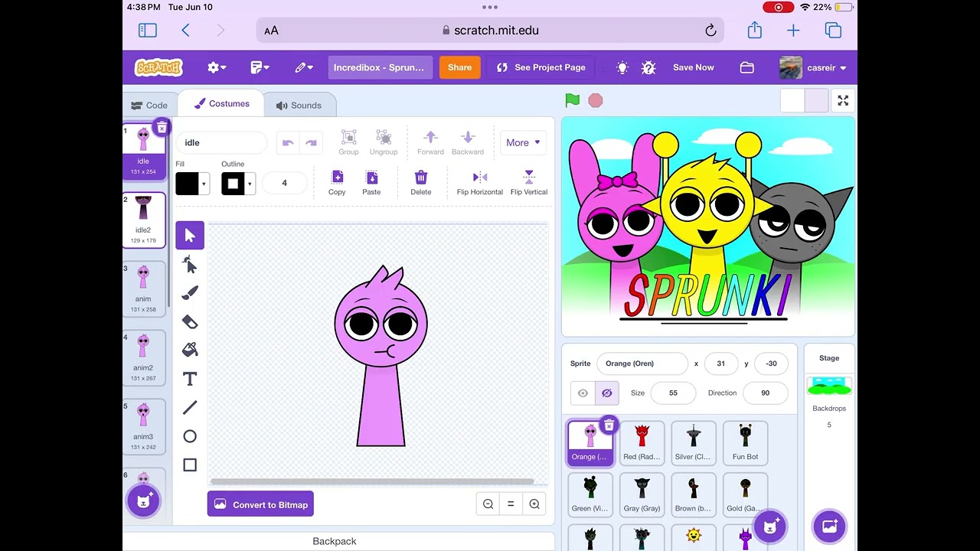Viewport: 980px width, 551px height.
Task: Flip the costume vertically
Action: 529,183
